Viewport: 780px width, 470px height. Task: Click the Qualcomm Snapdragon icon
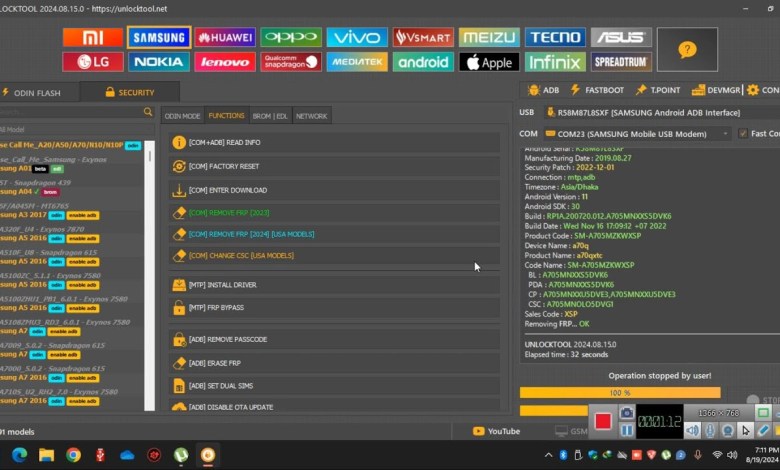pyautogui.click(x=291, y=62)
